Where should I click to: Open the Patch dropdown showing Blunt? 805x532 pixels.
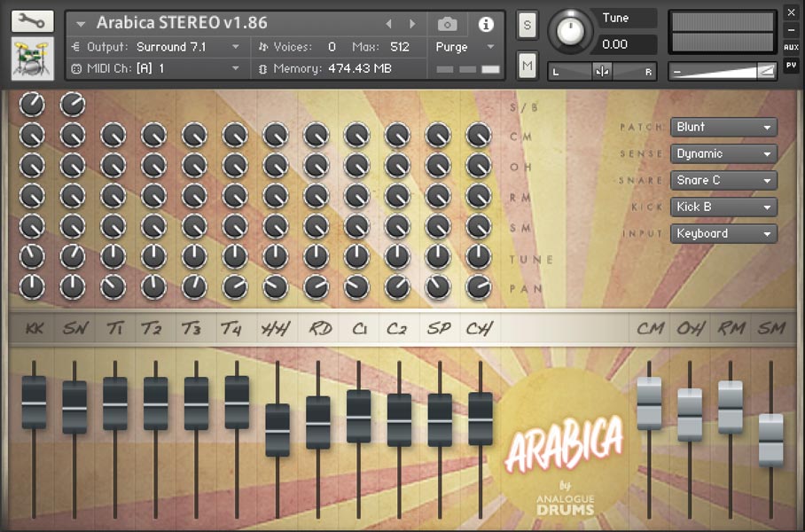click(x=723, y=127)
